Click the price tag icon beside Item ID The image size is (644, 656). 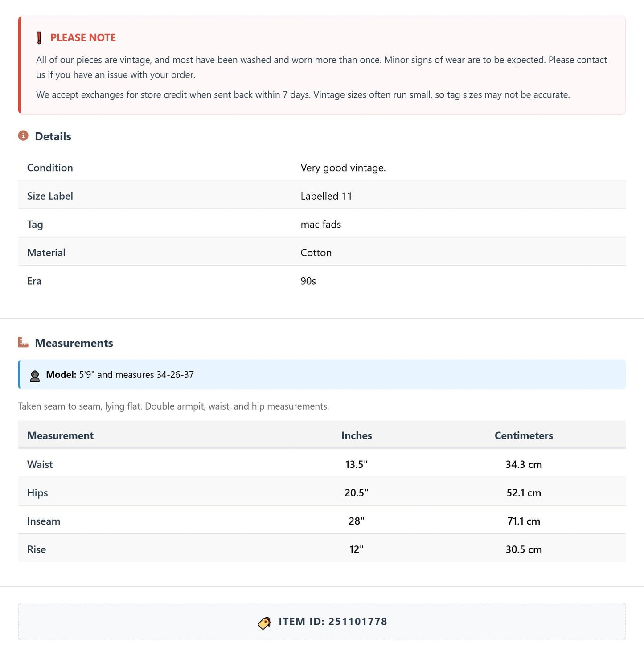(264, 623)
